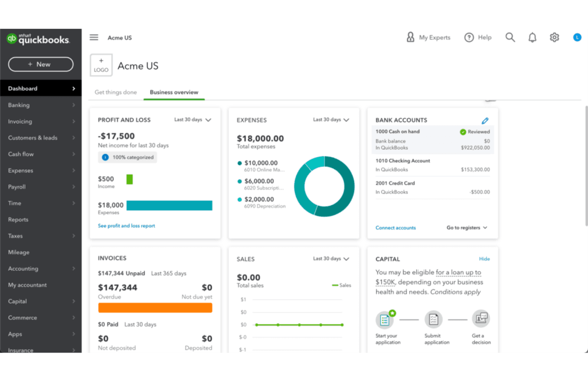Click the green Reviewed checkmark
Viewport: 588px width, 392px height.
(463, 132)
